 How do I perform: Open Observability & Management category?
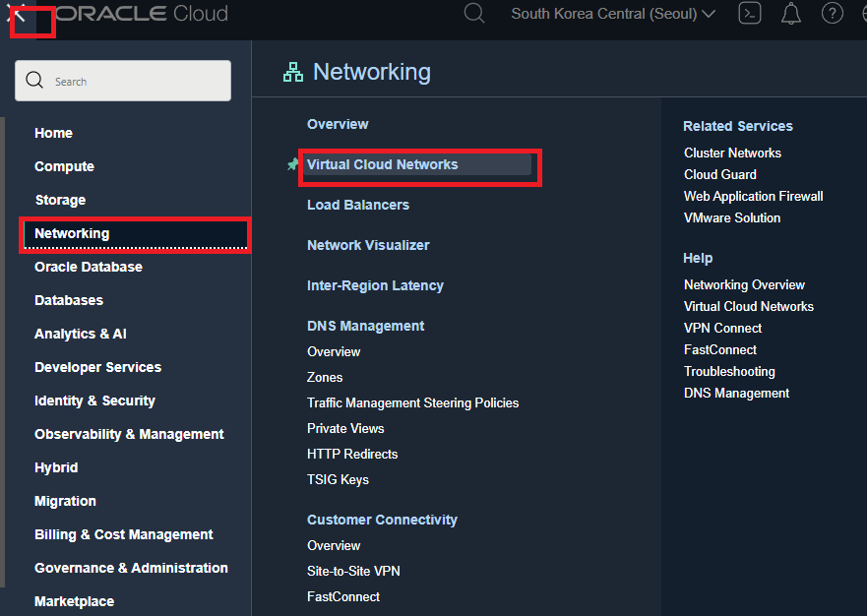[x=129, y=434]
